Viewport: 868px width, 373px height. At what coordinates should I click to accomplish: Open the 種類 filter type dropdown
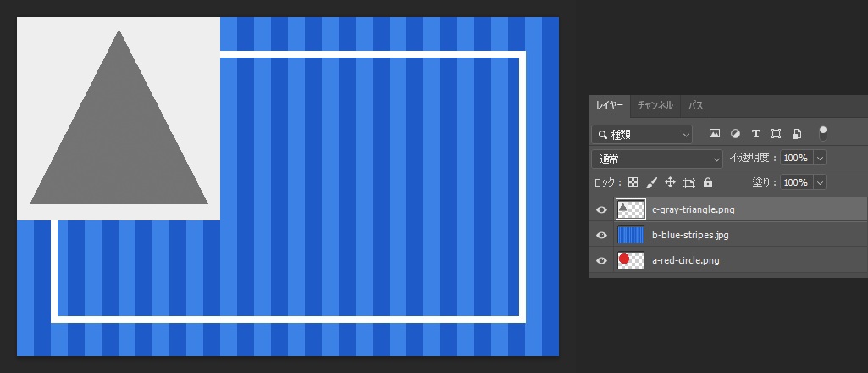click(x=642, y=135)
